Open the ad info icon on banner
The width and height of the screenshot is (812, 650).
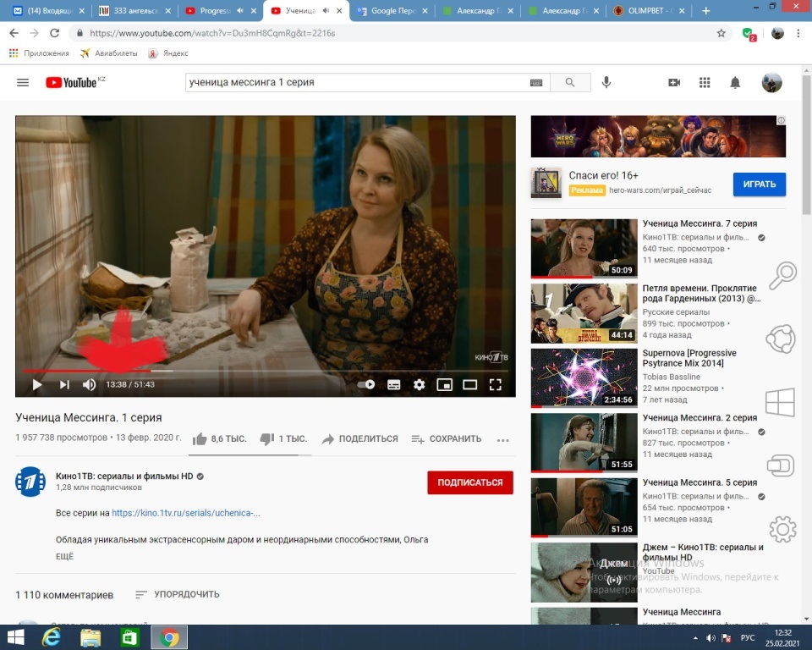coord(781,120)
